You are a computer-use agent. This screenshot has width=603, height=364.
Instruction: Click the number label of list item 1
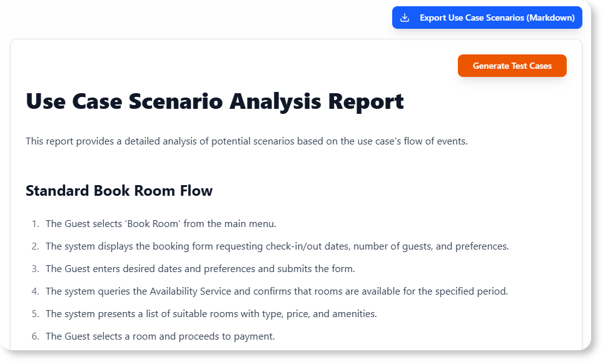[34, 223]
